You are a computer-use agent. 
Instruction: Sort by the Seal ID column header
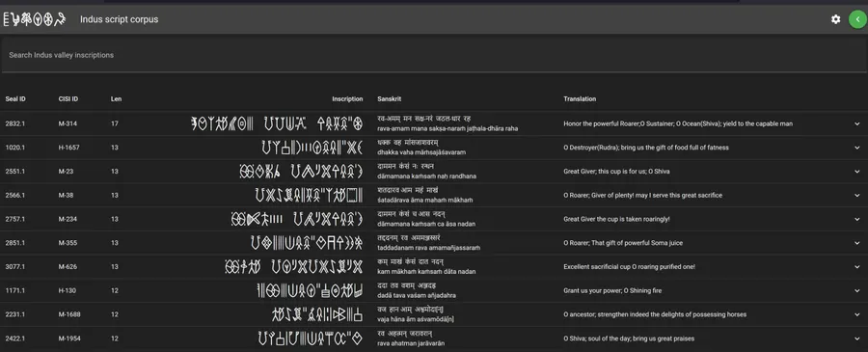(15, 99)
